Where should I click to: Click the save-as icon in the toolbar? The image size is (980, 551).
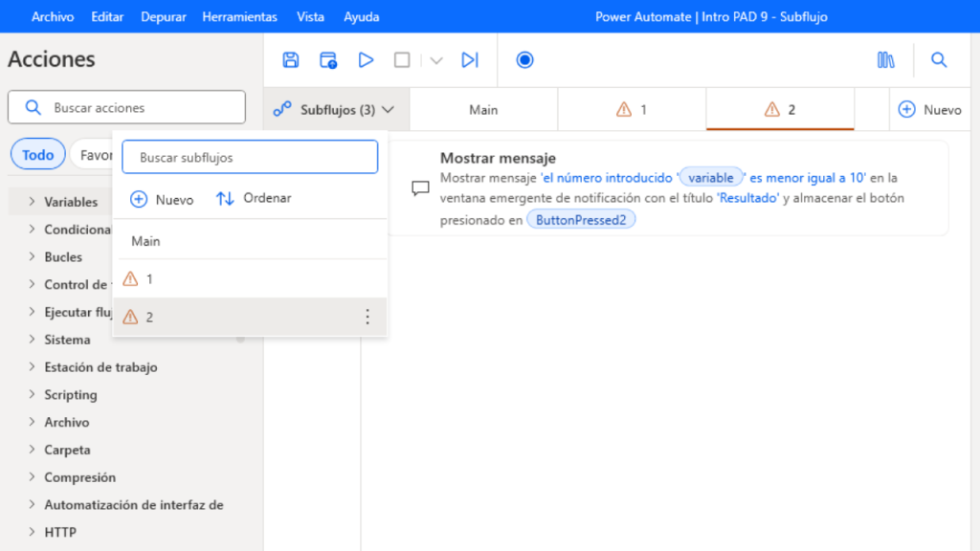(x=326, y=59)
